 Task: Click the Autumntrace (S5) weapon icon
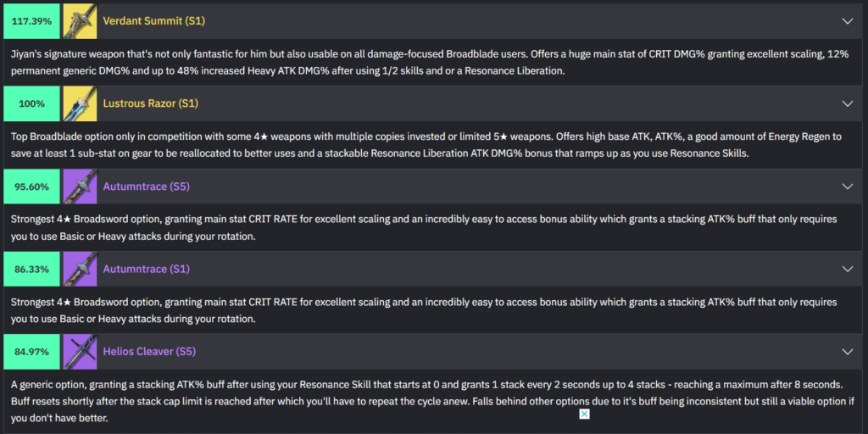point(80,186)
